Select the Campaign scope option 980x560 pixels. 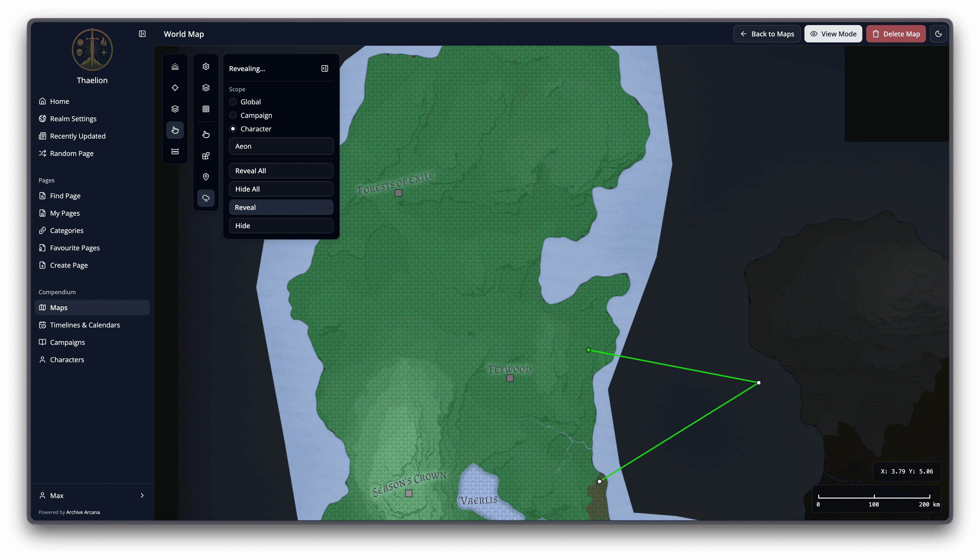point(233,115)
